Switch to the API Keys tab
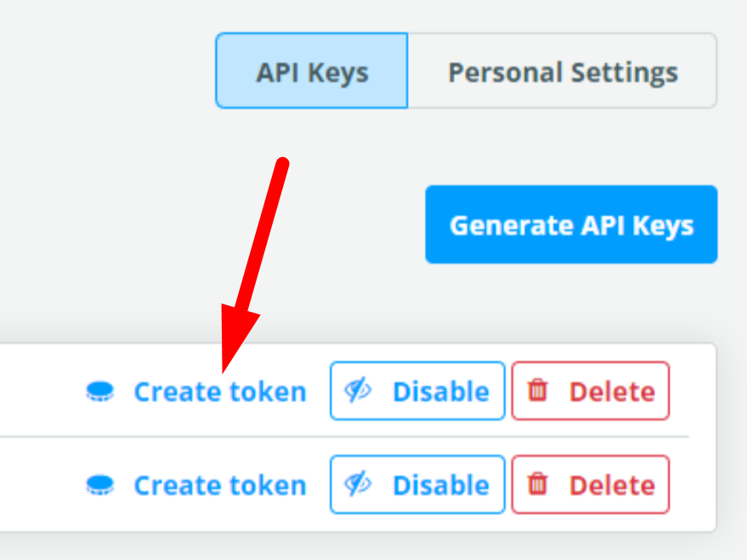 pos(312,71)
